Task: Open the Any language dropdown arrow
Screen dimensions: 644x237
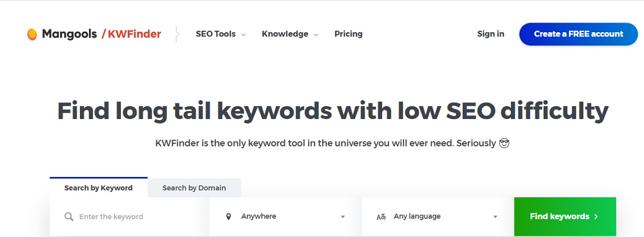Action: [495, 217]
